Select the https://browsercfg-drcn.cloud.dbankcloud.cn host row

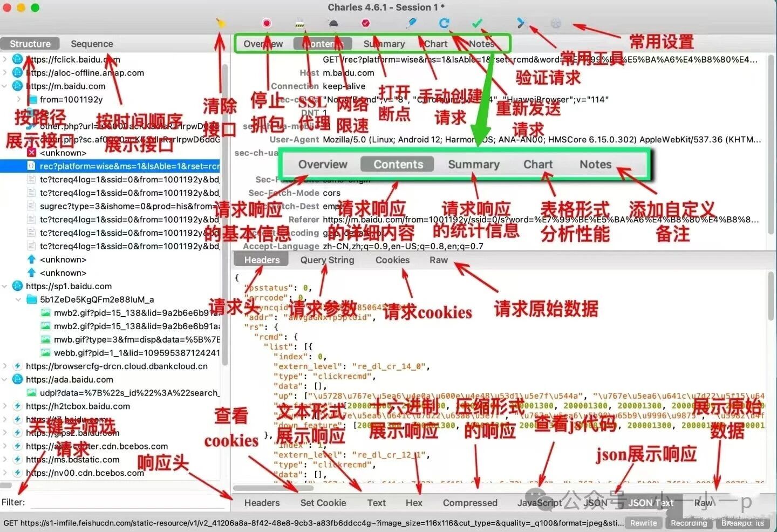click(110, 366)
